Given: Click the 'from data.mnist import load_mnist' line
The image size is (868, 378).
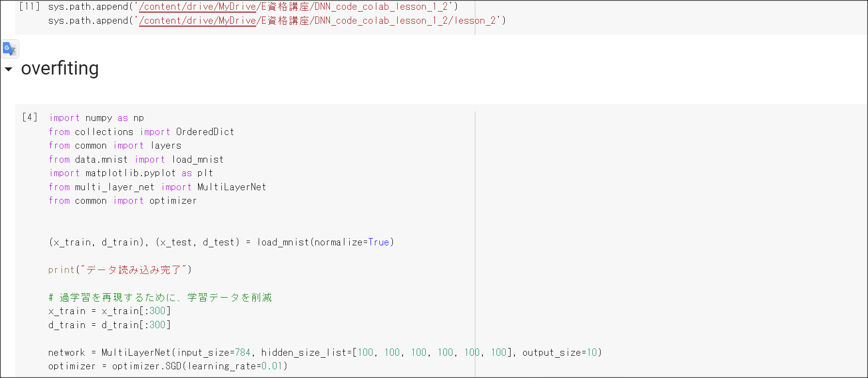Looking at the screenshot, I should (x=136, y=159).
